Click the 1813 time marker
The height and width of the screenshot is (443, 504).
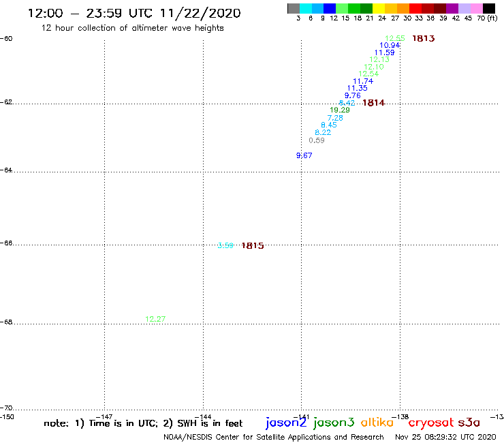(424, 39)
